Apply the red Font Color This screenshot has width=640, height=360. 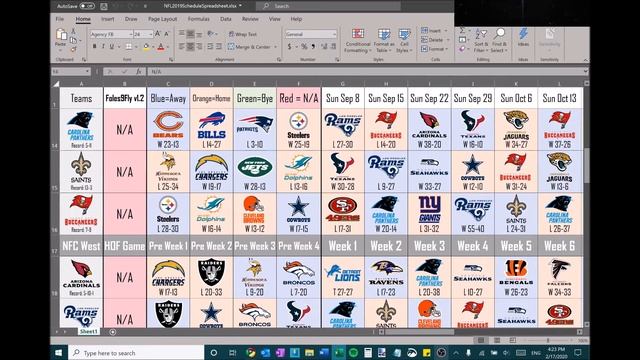[x=160, y=47]
